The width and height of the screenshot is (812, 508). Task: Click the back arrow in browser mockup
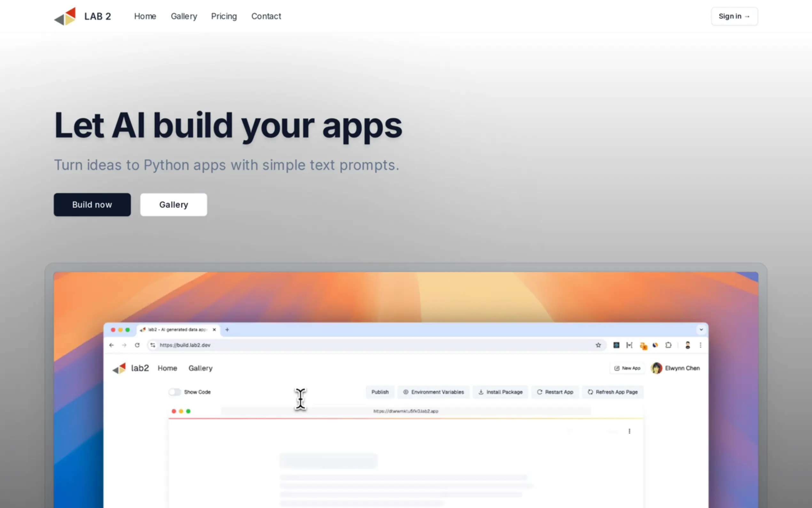112,345
